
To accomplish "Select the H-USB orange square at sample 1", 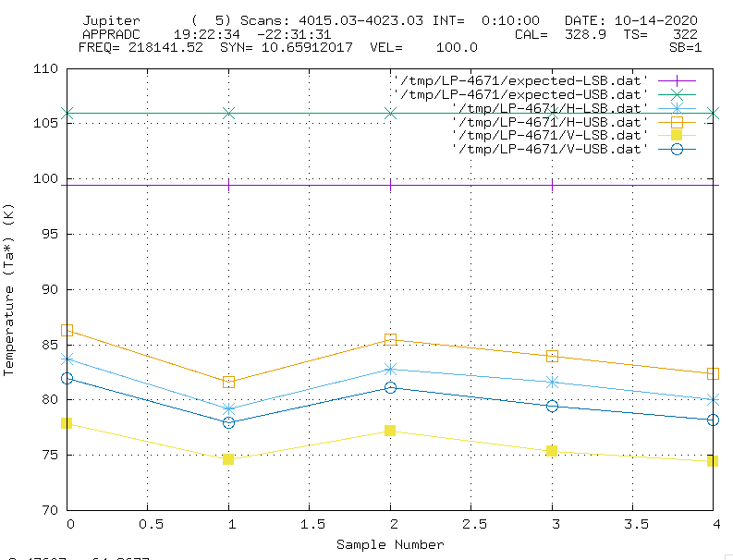I will click(228, 382).
